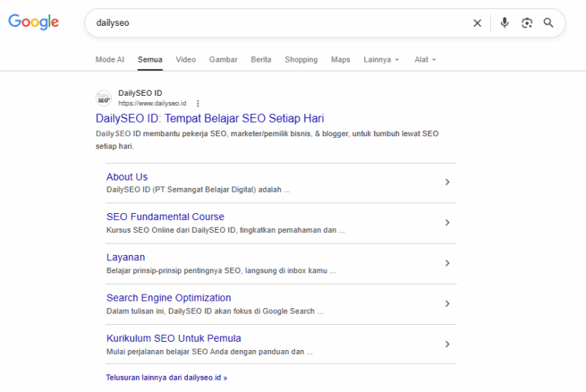Image resolution: width=586 pixels, height=392 pixels.
Task: Start voice search with microphone icon
Action: (505, 23)
